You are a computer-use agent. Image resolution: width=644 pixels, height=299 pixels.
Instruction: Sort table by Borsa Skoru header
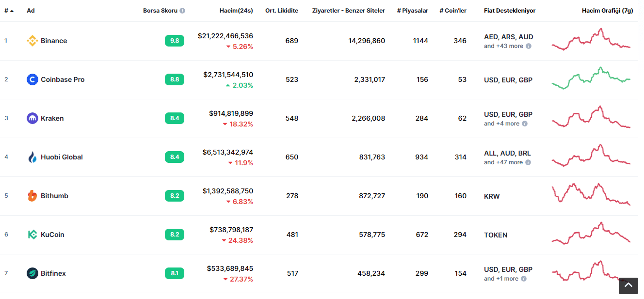pos(161,11)
